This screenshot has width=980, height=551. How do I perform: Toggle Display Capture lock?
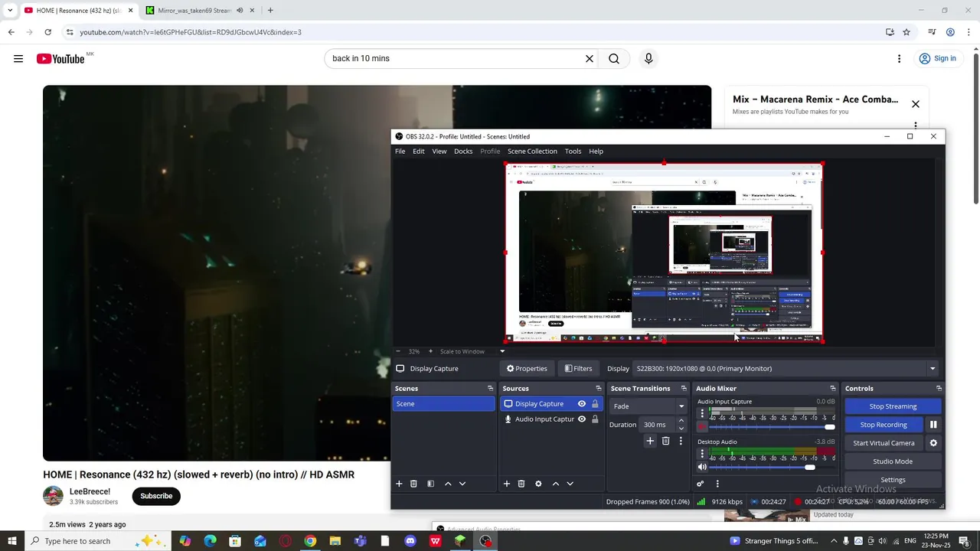pyautogui.click(x=595, y=404)
